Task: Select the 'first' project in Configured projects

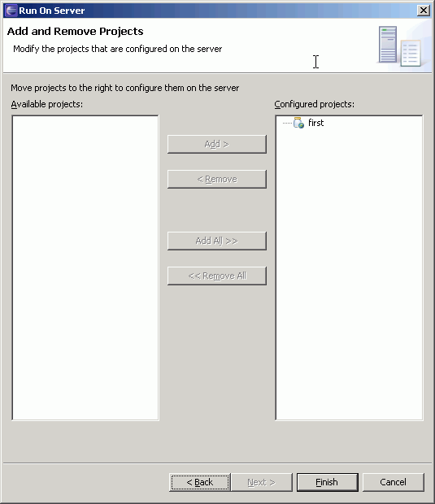Action: tap(315, 123)
